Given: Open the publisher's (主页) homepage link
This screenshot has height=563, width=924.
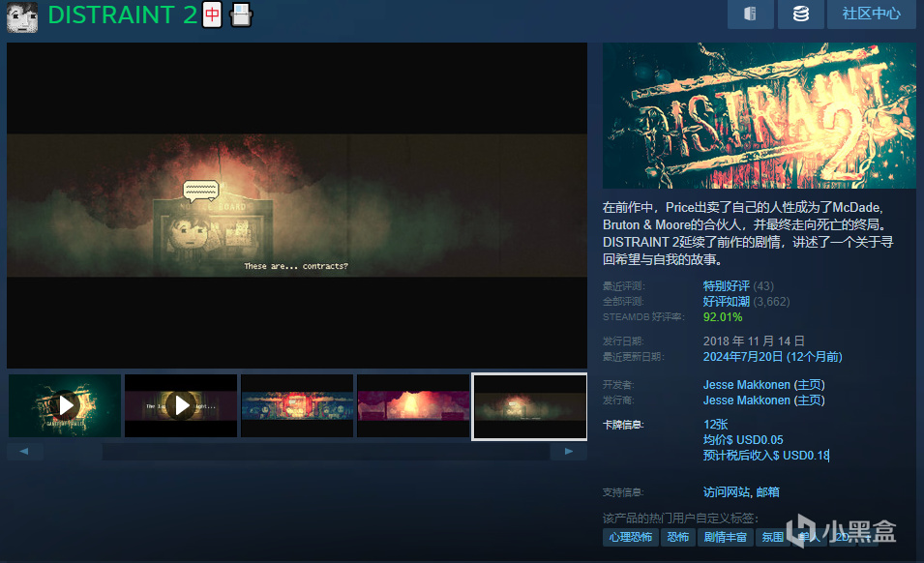Looking at the screenshot, I should [x=810, y=400].
